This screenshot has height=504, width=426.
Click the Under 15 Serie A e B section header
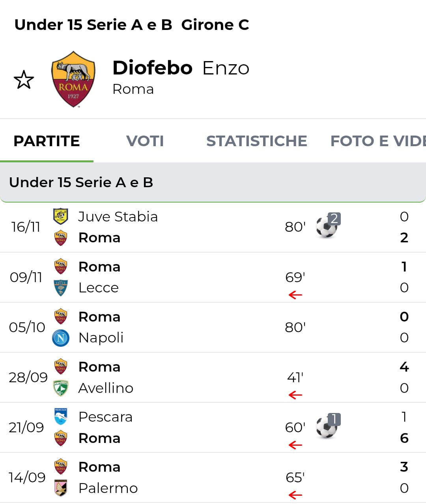(x=81, y=182)
